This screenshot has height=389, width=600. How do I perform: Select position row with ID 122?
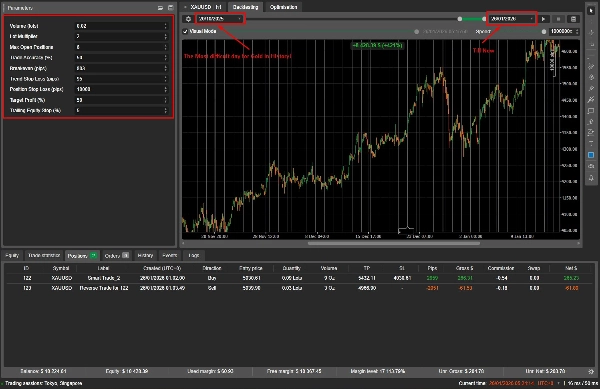tap(300, 278)
